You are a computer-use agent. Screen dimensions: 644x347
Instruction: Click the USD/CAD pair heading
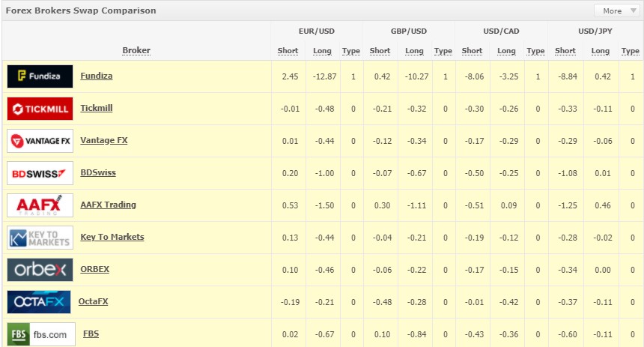[501, 31]
